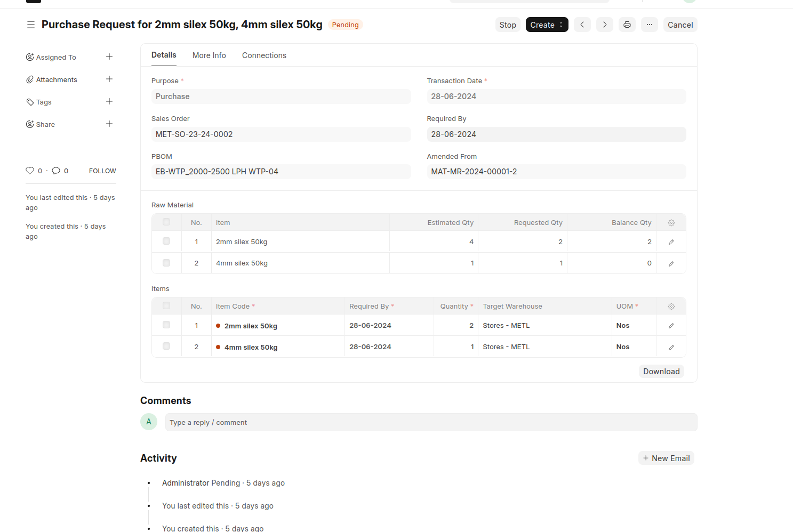Image resolution: width=793 pixels, height=532 pixels.
Task: Toggle select-all checkbox in Items table header
Action: coord(166,305)
